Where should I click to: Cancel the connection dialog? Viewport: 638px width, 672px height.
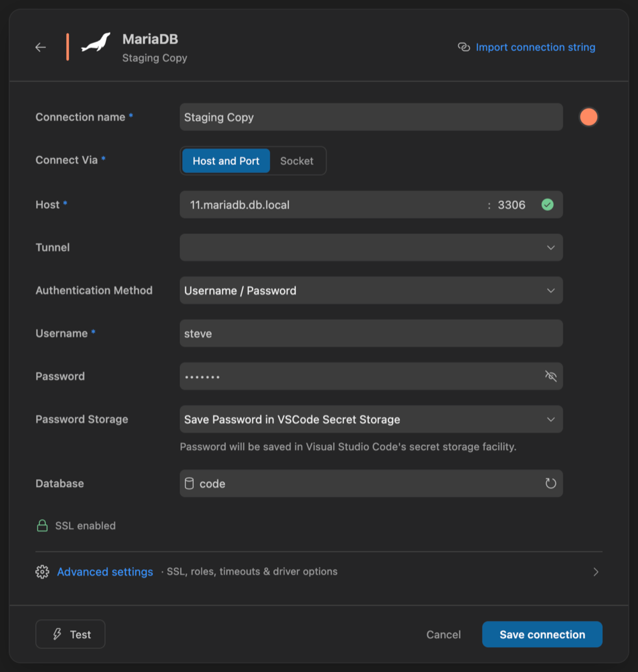[x=443, y=634]
